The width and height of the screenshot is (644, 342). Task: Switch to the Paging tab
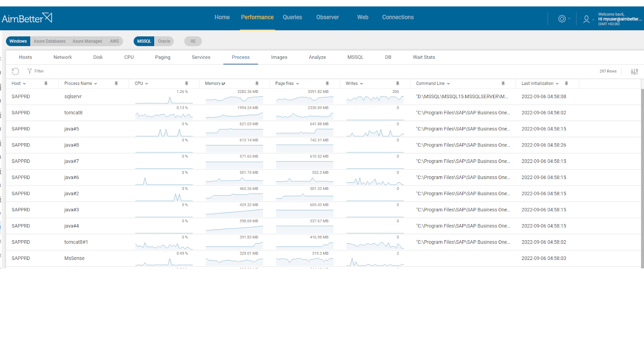(x=163, y=57)
